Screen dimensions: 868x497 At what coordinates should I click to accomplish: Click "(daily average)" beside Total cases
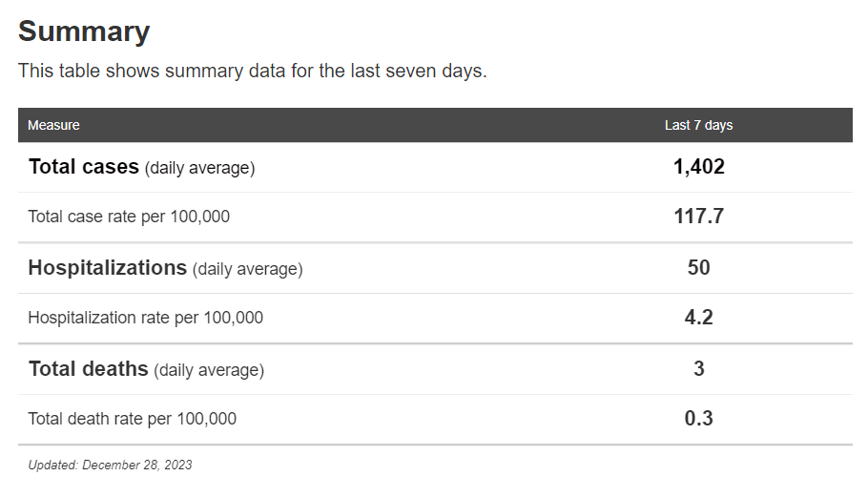click(x=199, y=168)
